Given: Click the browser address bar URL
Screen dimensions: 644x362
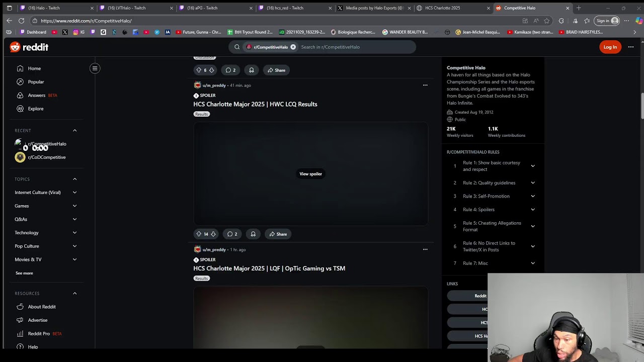Looking at the screenshot, I should click(86, 21).
